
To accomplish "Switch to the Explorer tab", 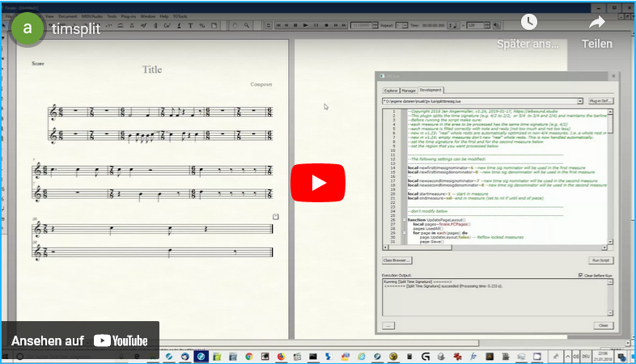I will (x=390, y=91).
